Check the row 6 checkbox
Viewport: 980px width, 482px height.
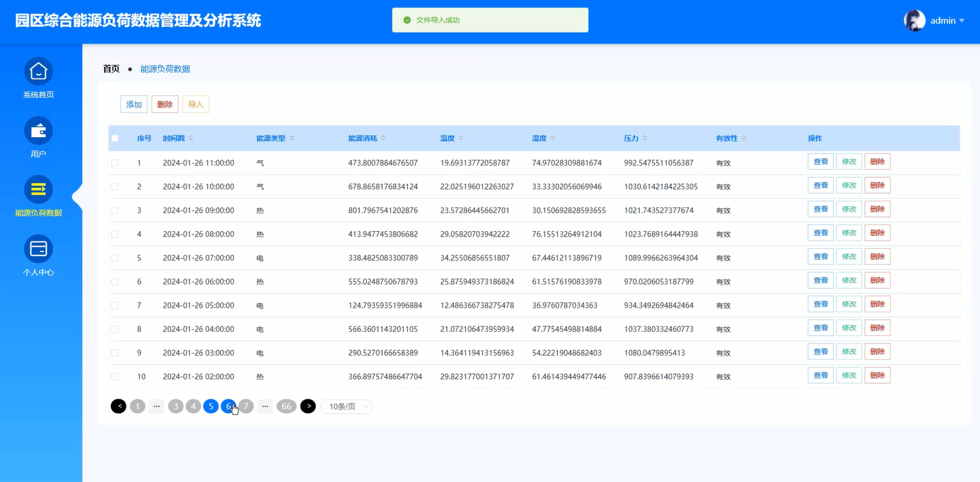(x=115, y=281)
